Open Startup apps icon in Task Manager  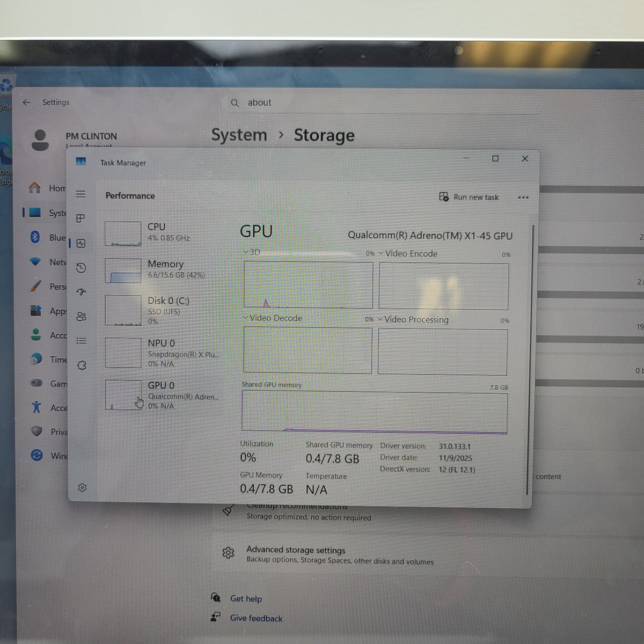[x=81, y=292]
